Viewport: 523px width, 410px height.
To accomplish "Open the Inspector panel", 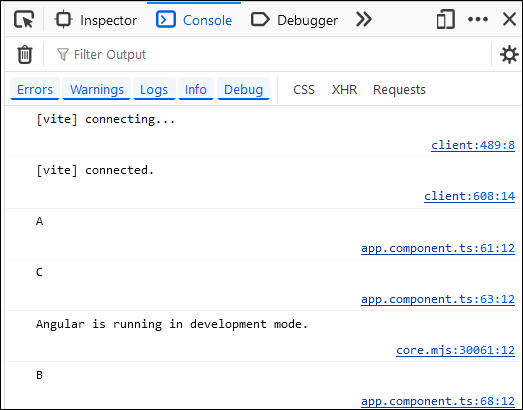I will coord(96,20).
